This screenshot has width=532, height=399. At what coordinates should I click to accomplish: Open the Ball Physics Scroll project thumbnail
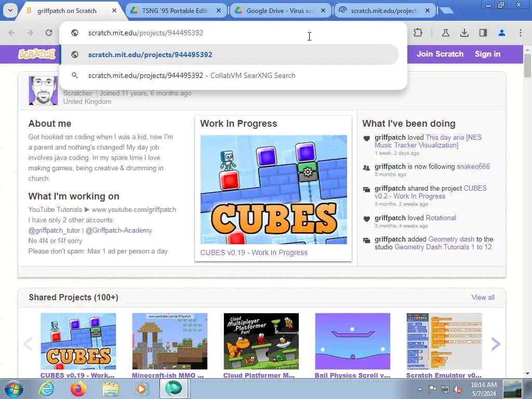353,341
